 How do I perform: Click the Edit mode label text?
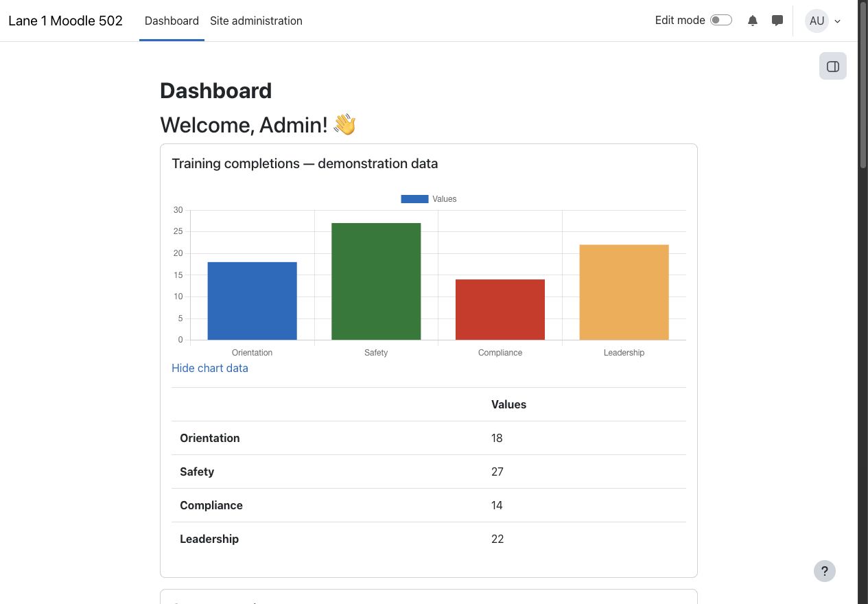click(x=680, y=20)
